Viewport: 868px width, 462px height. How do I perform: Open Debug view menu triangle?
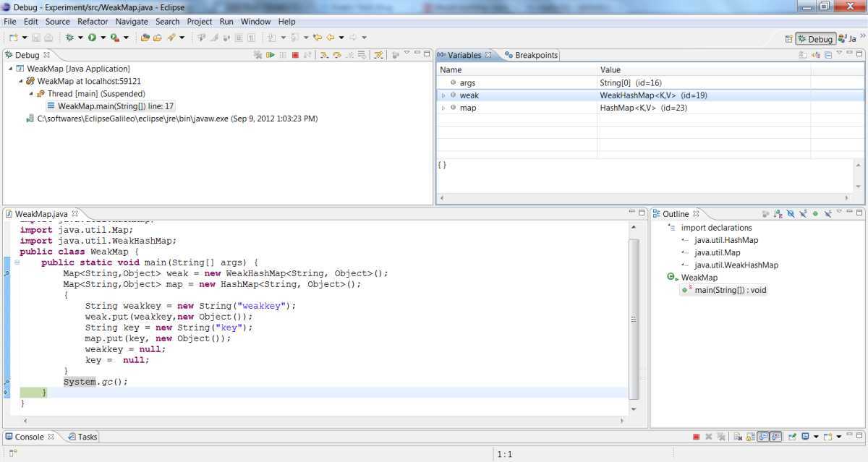point(407,54)
